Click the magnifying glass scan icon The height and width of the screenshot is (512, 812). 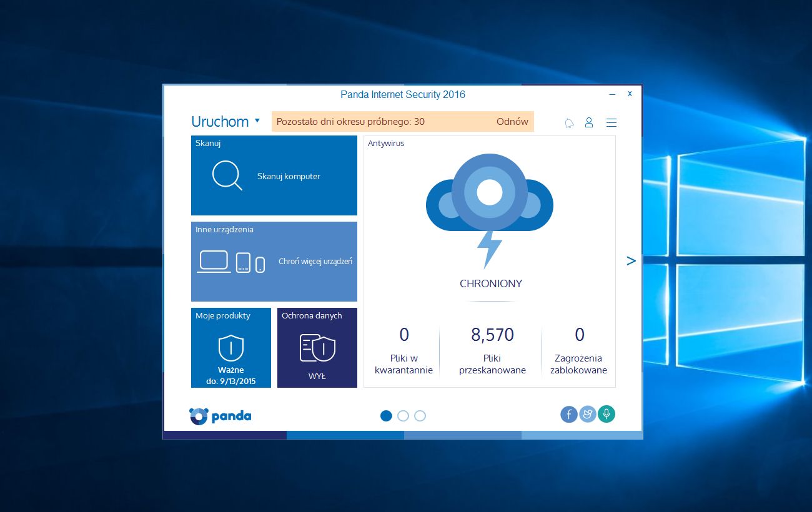(227, 175)
